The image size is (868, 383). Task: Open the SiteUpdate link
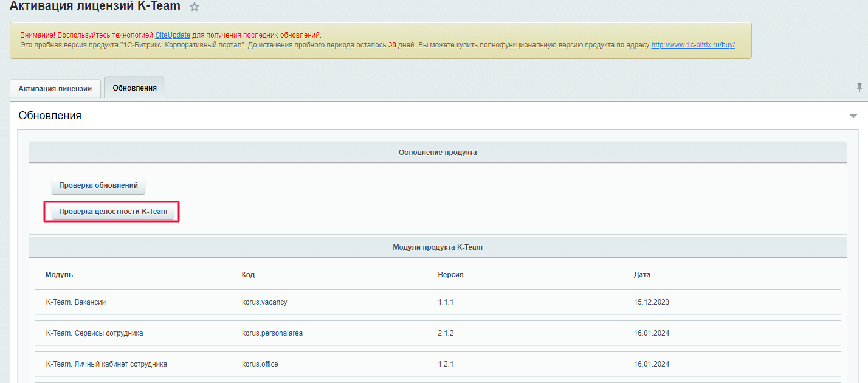coord(173,35)
